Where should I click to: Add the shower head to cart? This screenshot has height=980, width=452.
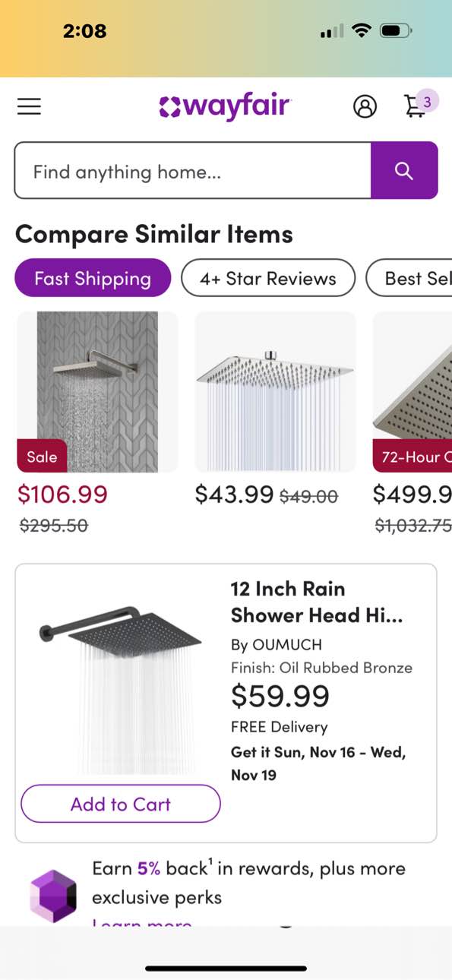(x=120, y=804)
